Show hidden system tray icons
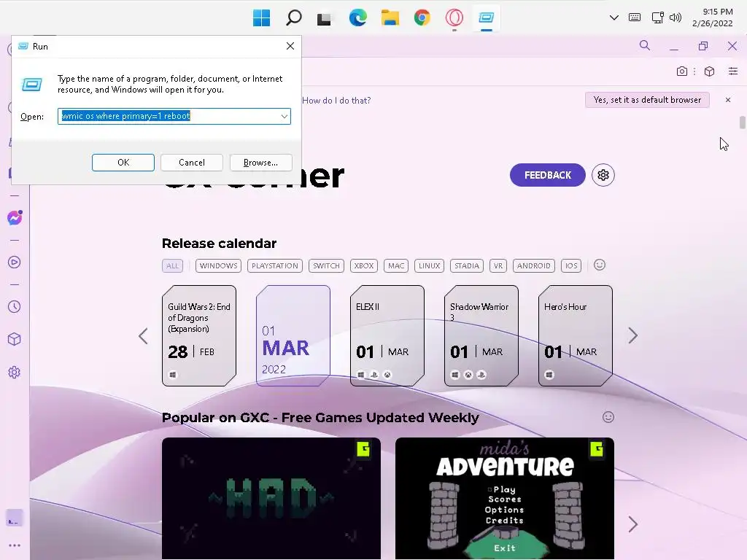The image size is (747, 560). pyautogui.click(x=614, y=17)
